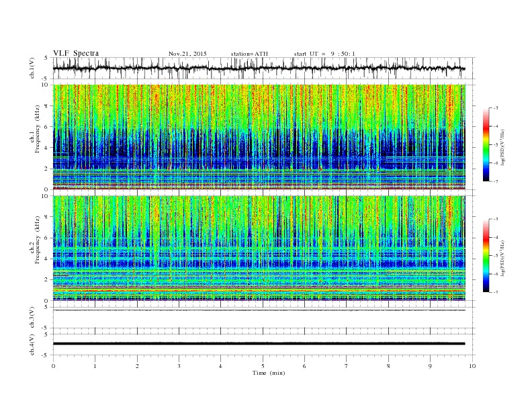Click the ch.2 PSD color scale bar
The width and height of the screenshot is (532, 411).
click(x=486, y=255)
